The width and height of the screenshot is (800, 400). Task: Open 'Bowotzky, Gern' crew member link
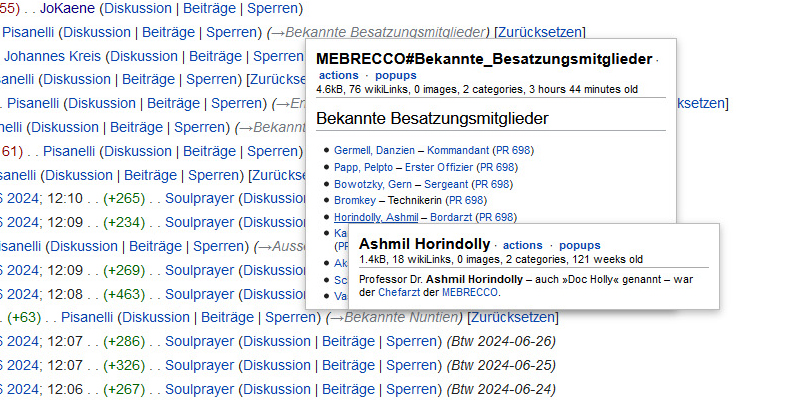click(374, 184)
